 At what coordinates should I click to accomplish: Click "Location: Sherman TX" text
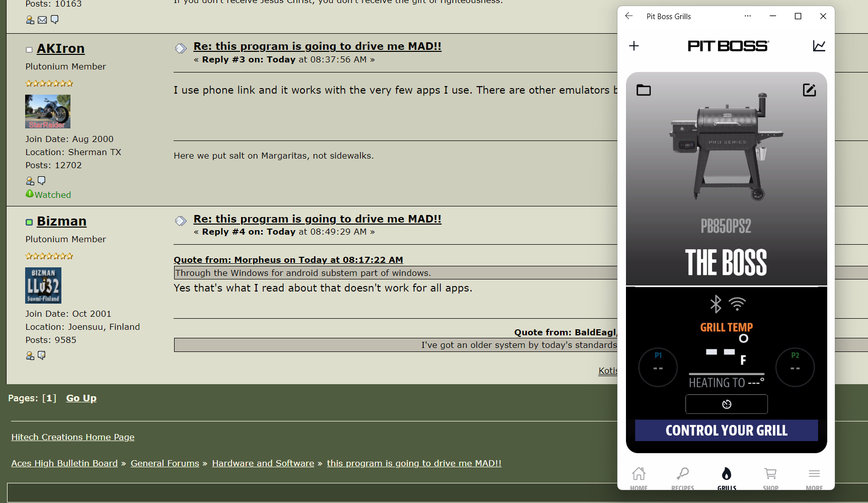[73, 152]
